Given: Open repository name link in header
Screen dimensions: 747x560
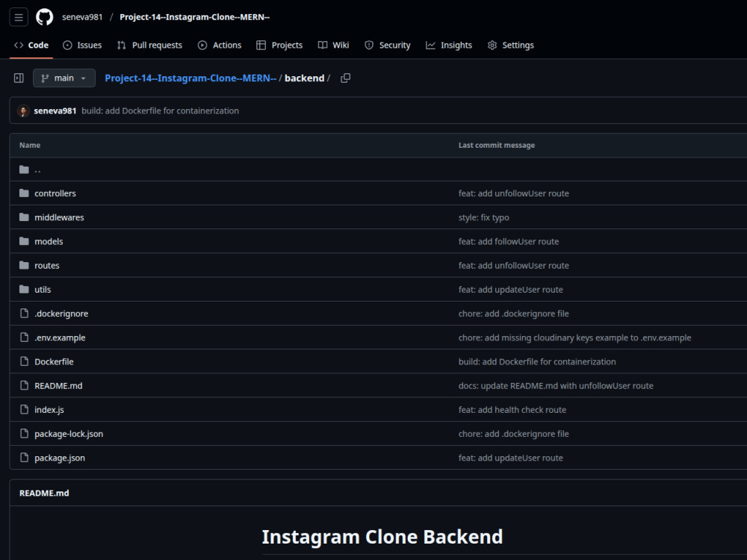Looking at the screenshot, I should click(194, 17).
